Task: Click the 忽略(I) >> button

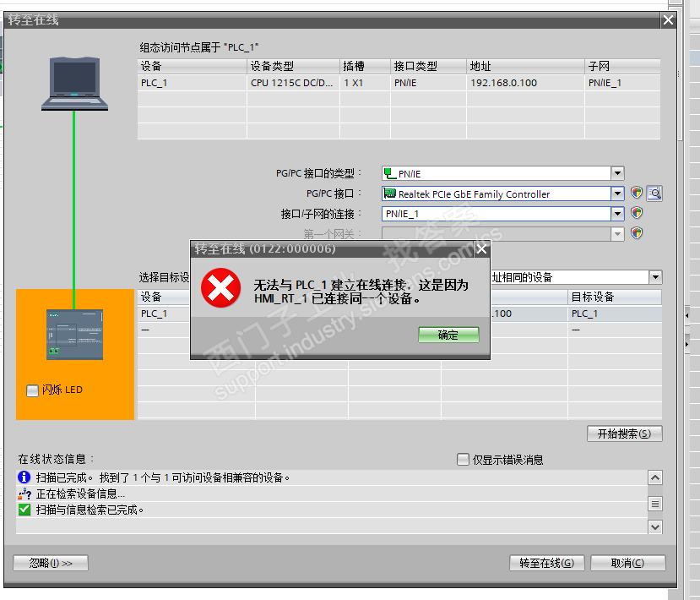Action: [51, 563]
